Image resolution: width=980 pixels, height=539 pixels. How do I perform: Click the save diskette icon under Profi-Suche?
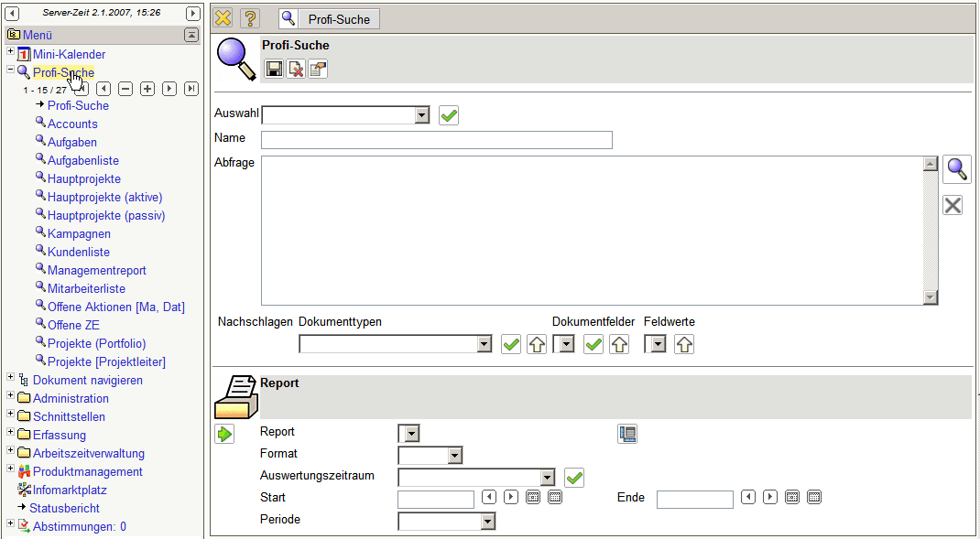(x=274, y=70)
